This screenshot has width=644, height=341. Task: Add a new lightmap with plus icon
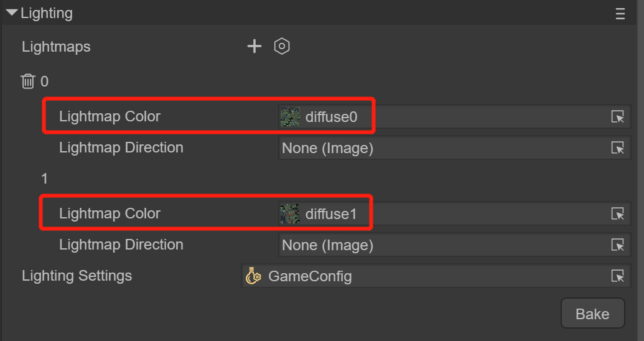[254, 46]
